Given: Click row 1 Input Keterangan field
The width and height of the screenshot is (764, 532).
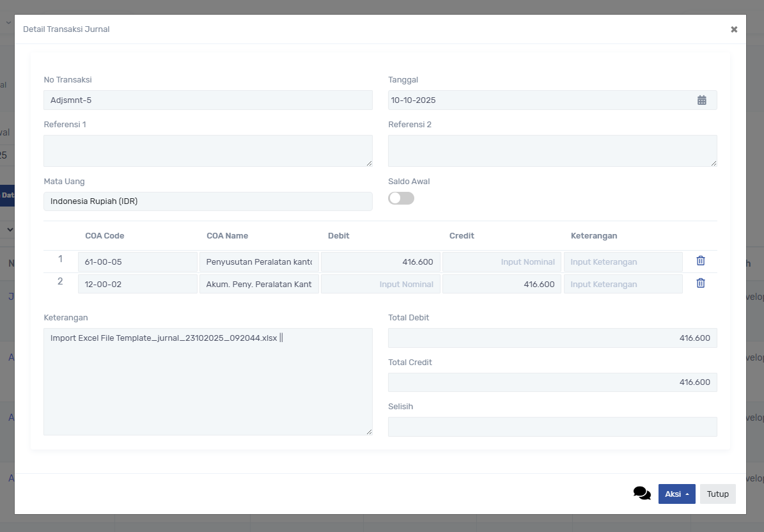Looking at the screenshot, I should click(x=623, y=262).
